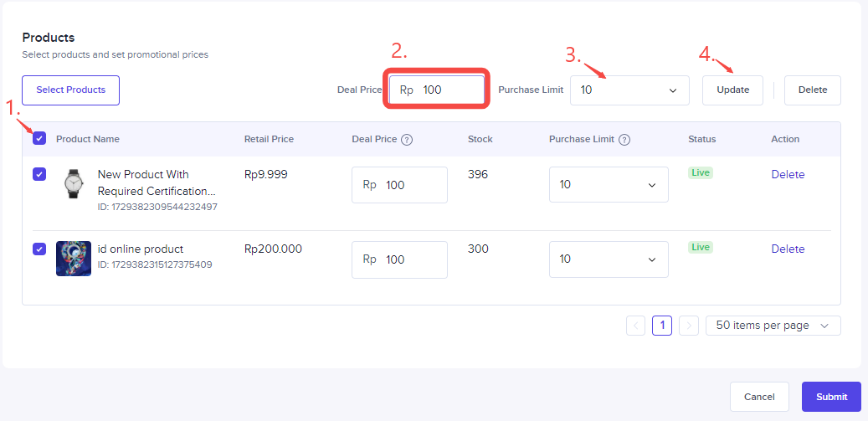The image size is (868, 421).
Task: Click the Select Products button
Action: (x=71, y=90)
